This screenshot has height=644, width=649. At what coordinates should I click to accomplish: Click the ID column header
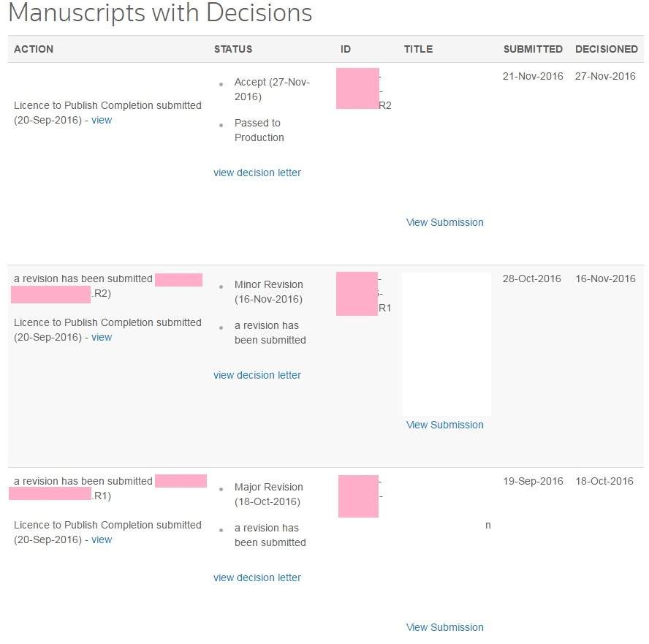346,49
